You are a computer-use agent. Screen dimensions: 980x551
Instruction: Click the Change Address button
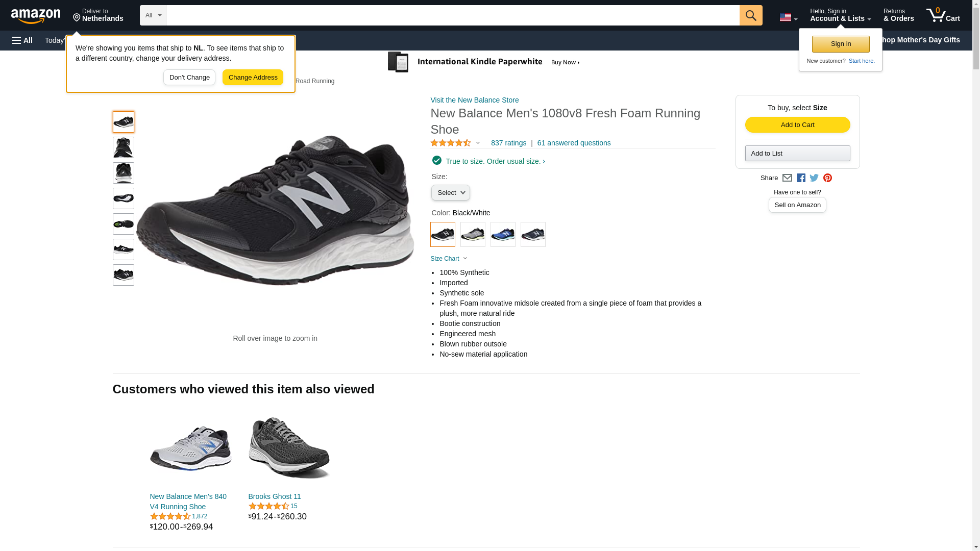point(253,78)
